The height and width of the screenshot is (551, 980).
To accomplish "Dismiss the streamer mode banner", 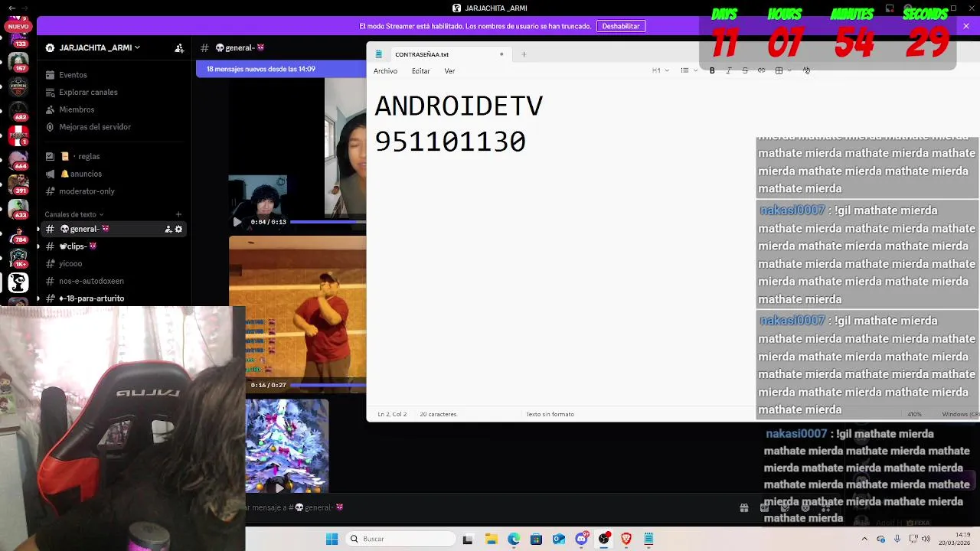I will coord(966,26).
